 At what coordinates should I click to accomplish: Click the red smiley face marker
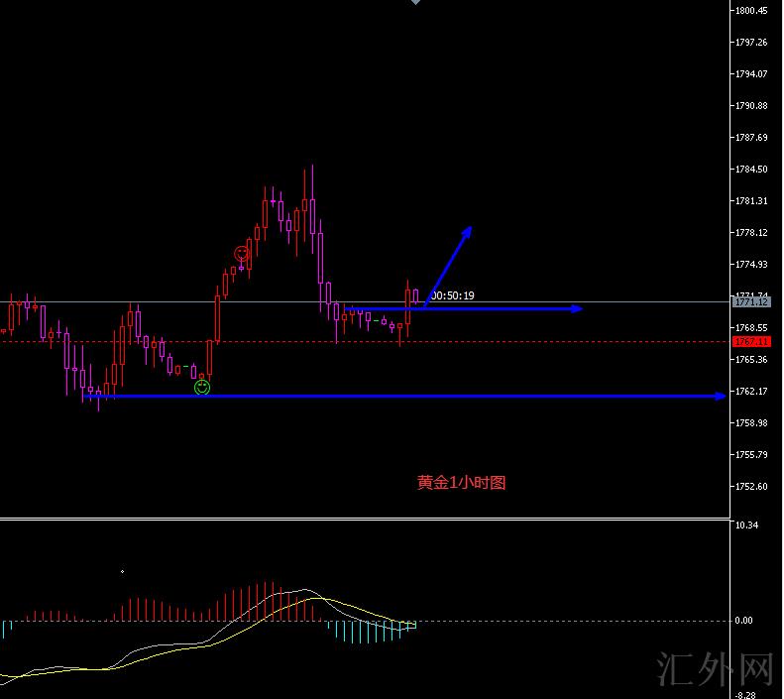241,254
